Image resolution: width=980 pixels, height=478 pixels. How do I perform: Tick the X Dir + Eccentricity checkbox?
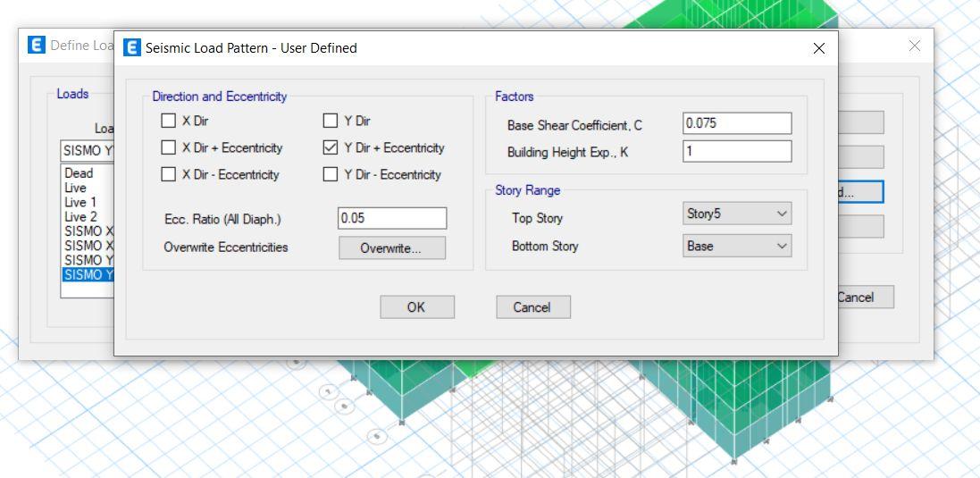[x=168, y=147]
